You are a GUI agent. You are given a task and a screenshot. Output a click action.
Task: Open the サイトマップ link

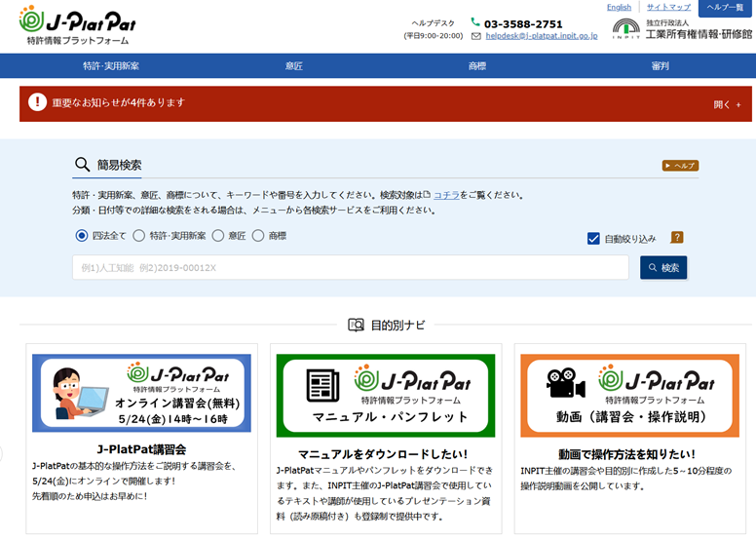[668, 7]
